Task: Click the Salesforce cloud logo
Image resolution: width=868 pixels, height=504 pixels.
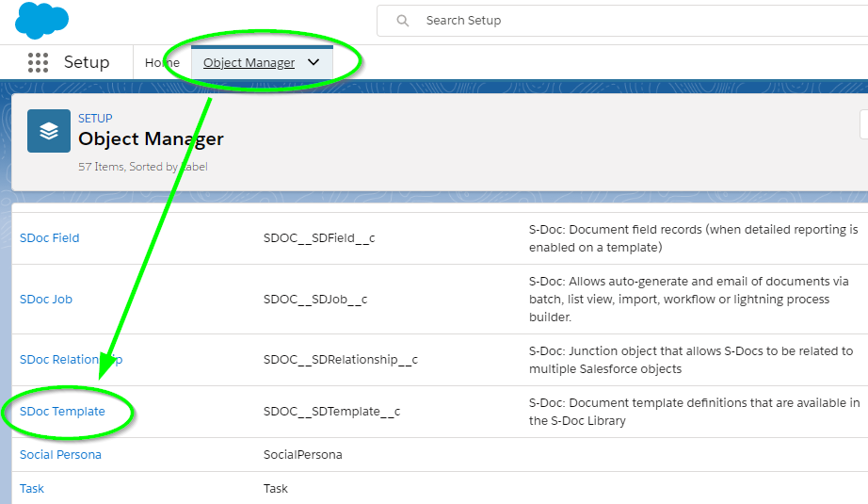Action: [x=42, y=21]
